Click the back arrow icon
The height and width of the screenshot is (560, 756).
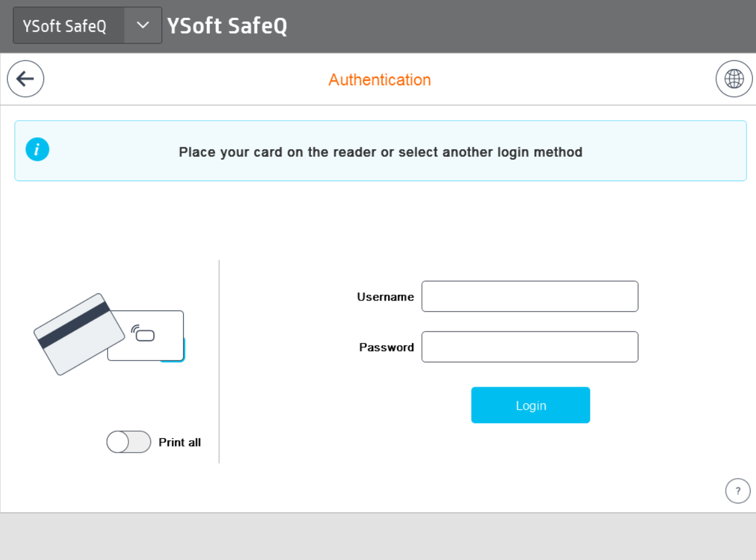pyautogui.click(x=26, y=79)
